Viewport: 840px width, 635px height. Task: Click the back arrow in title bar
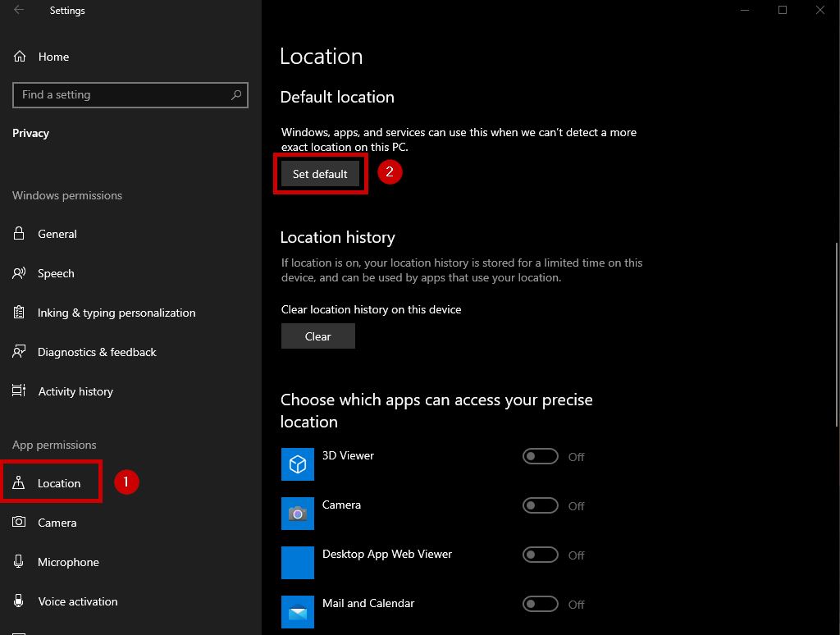[x=19, y=11]
